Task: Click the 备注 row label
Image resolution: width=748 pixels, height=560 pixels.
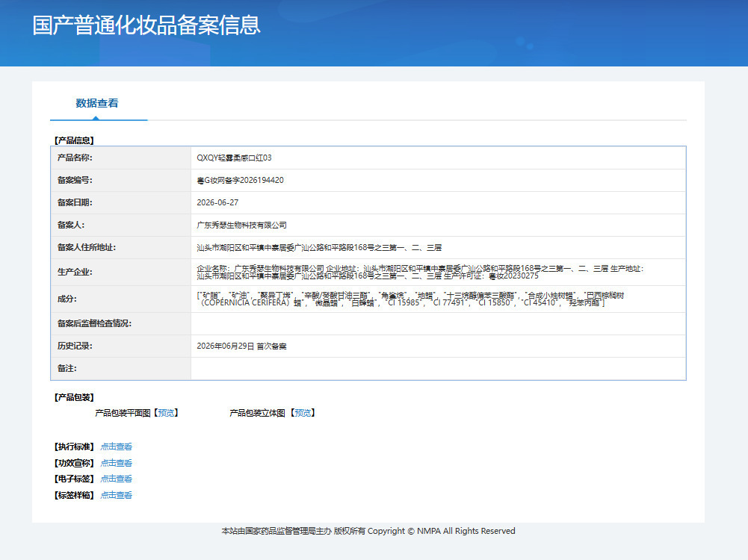Action: (67, 368)
